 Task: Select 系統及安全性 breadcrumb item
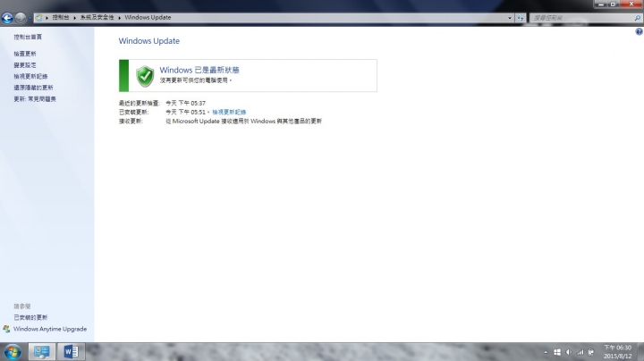[x=97, y=18]
